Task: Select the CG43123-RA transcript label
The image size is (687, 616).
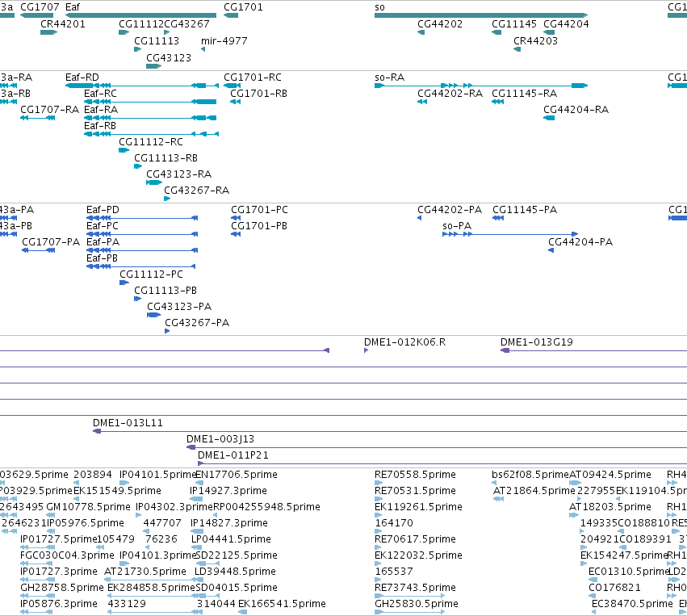Action: [x=178, y=174]
